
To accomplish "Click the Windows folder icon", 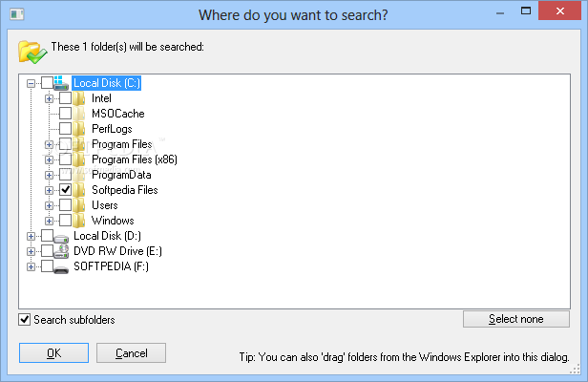I will pos(81,221).
